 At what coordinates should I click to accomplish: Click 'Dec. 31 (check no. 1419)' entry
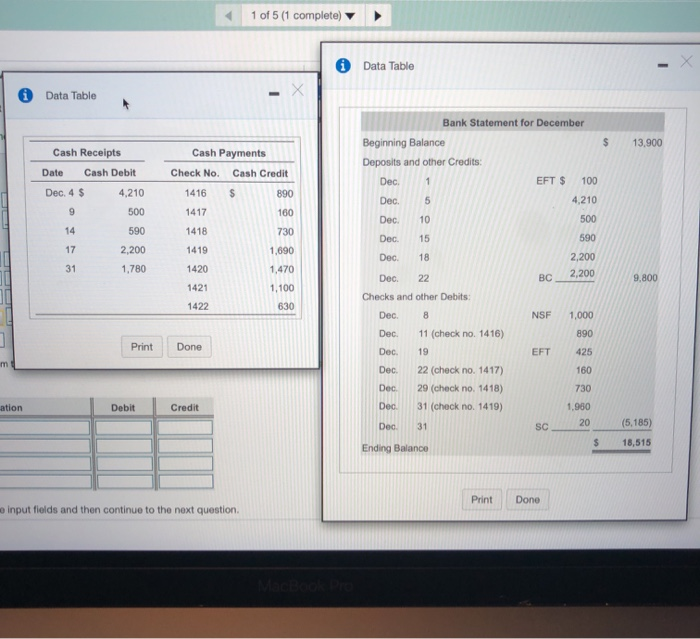(x=440, y=407)
